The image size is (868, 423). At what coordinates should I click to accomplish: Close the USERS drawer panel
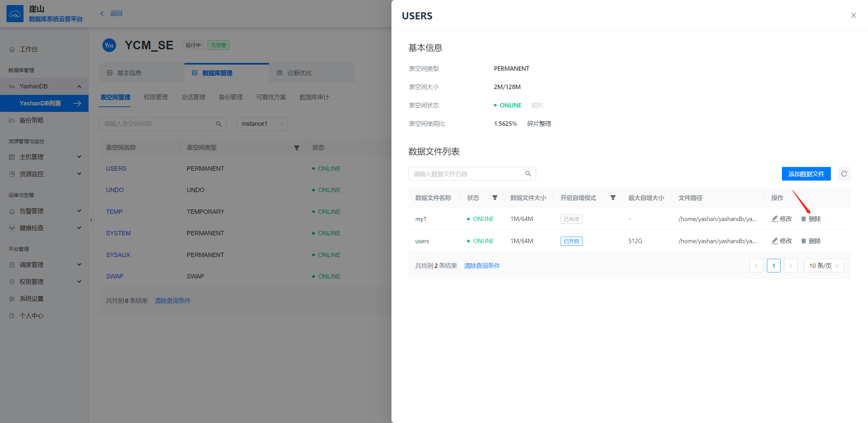[853, 15]
